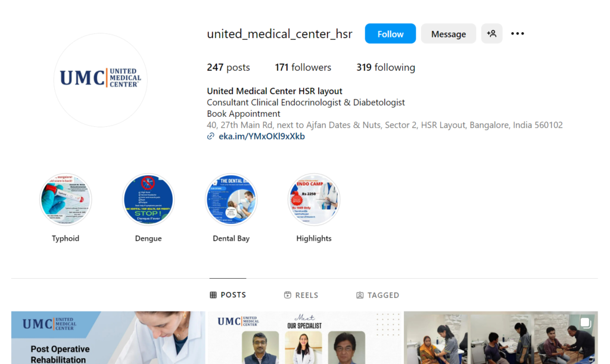The height and width of the screenshot is (364, 610).
Task: Click the add-person suggested accounts icon
Action: pos(491,33)
